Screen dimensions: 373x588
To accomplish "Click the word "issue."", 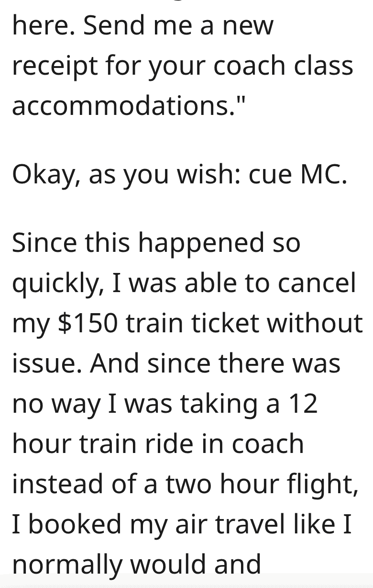I will click(46, 363).
